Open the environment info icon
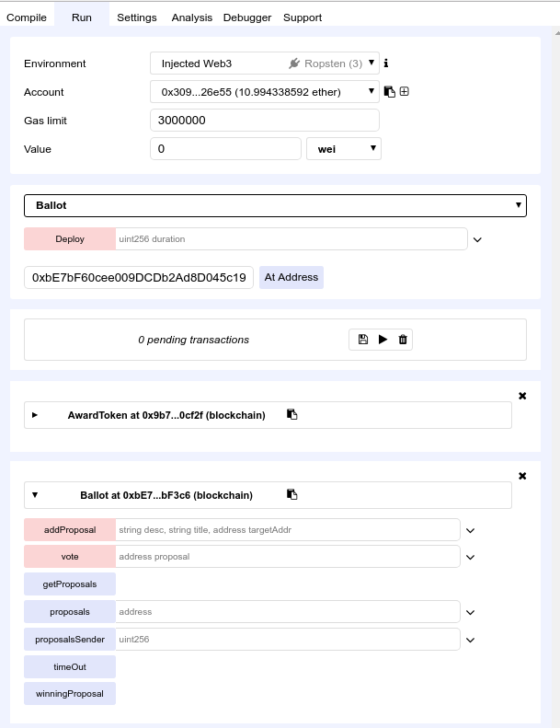 386,64
